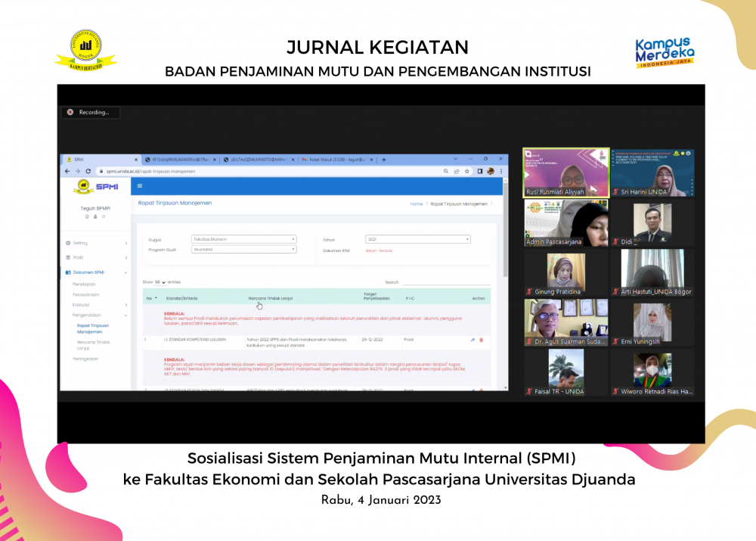This screenshot has width=756, height=541.
Task: Click the browser forward arrow
Action: tap(78, 171)
